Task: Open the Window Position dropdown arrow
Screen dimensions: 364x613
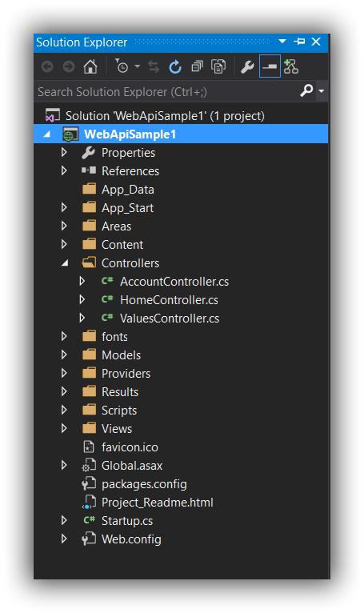Action: click(282, 41)
